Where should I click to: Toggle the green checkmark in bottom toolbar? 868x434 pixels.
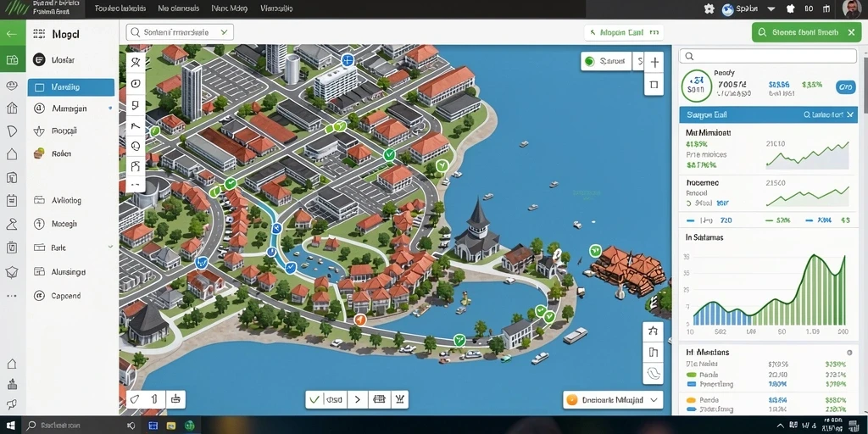pos(315,399)
